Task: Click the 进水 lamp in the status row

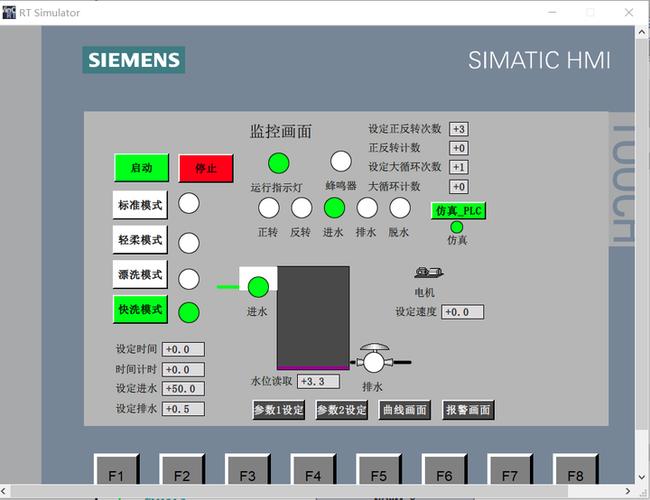Action: tap(334, 208)
